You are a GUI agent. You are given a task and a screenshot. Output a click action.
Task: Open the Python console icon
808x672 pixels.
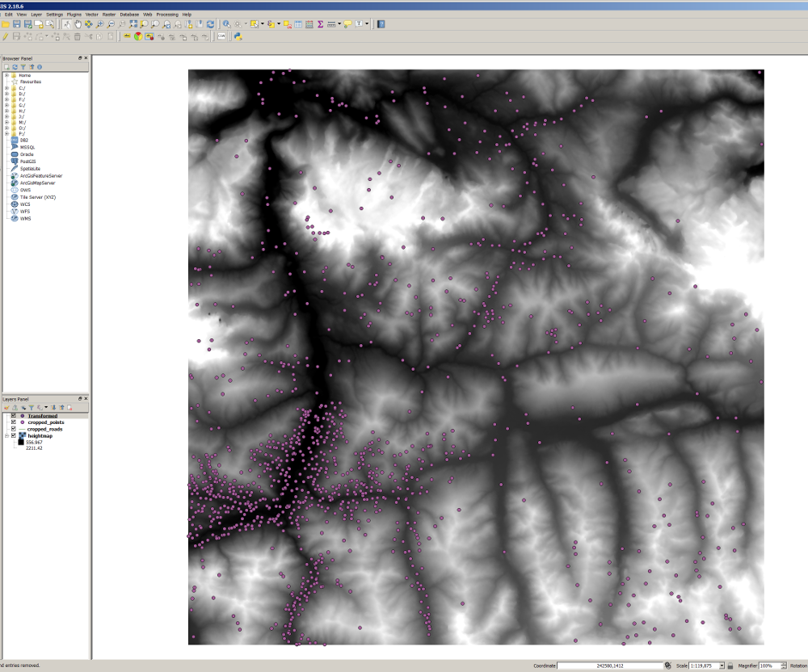(238, 36)
